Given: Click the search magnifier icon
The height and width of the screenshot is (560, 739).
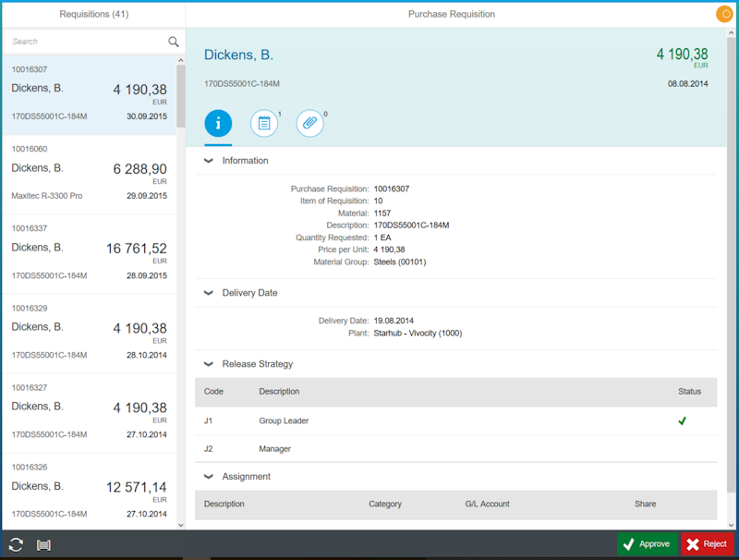Looking at the screenshot, I should tap(173, 42).
